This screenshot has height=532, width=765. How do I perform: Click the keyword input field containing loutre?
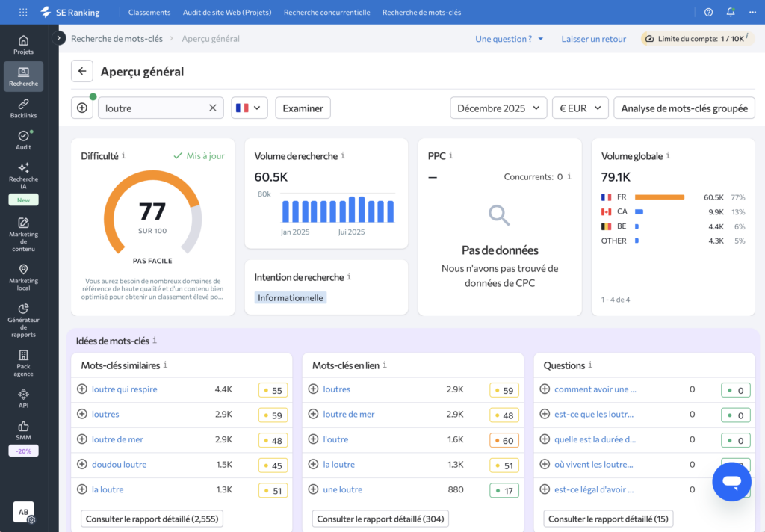click(161, 108)
